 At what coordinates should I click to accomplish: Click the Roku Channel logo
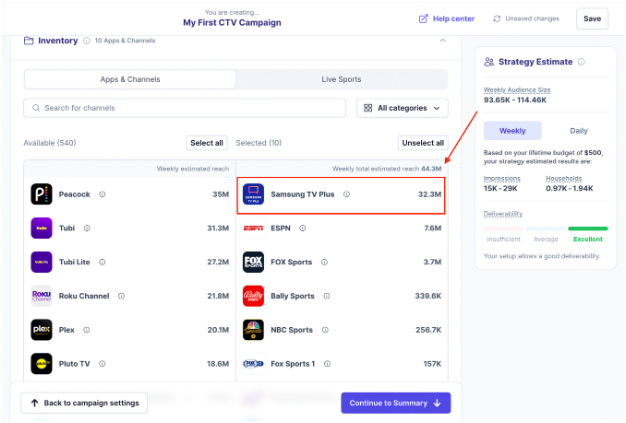pos(42,296)
